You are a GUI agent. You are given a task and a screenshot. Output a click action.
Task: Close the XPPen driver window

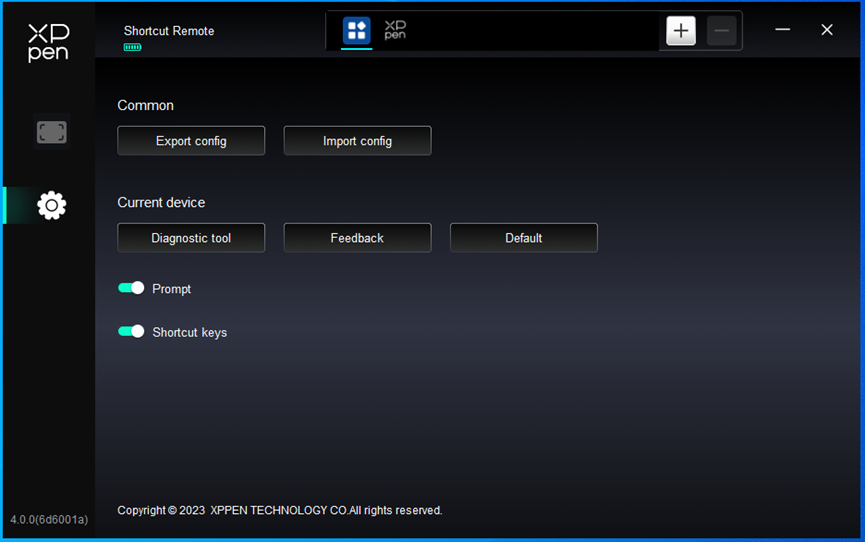(x=827, y=30)
